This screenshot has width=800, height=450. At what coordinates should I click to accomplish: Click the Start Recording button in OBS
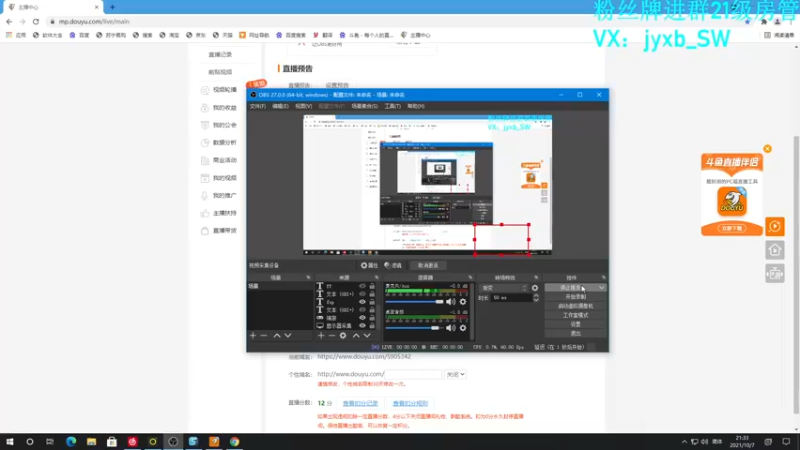tap(576, 297)
